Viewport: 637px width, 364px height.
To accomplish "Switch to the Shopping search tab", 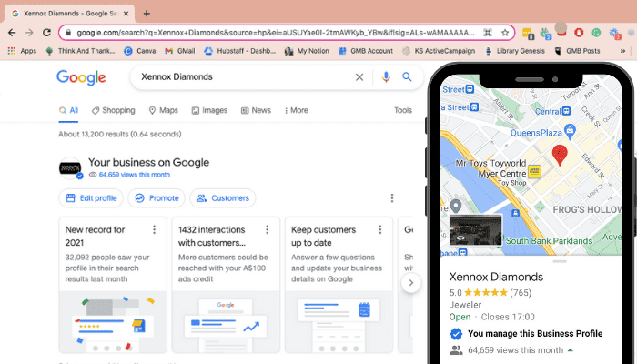I will 113,110.
